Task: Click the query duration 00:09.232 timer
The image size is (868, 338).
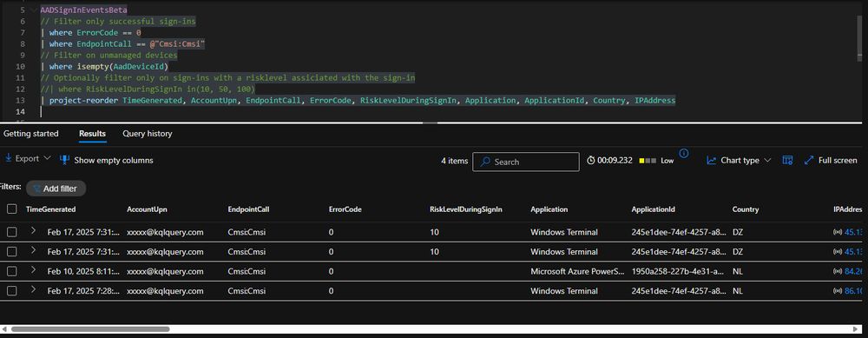Action: click(x=609, y=161)
